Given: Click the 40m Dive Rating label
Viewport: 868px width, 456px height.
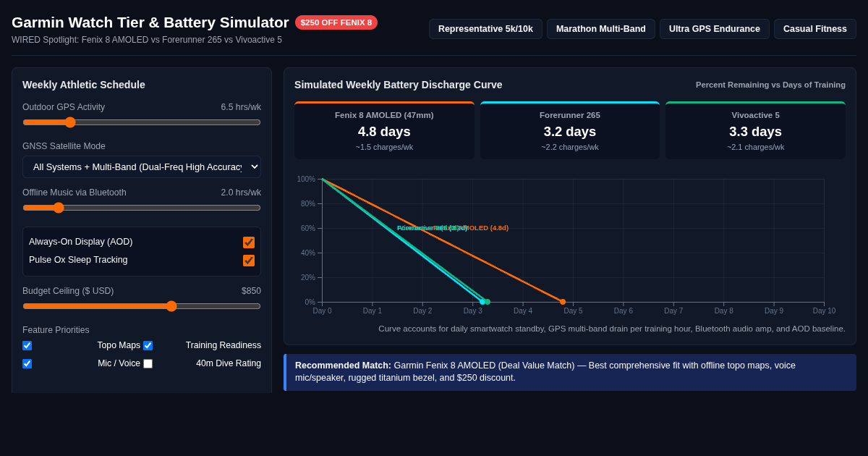Looking at the screenshot, I should 229,363.
